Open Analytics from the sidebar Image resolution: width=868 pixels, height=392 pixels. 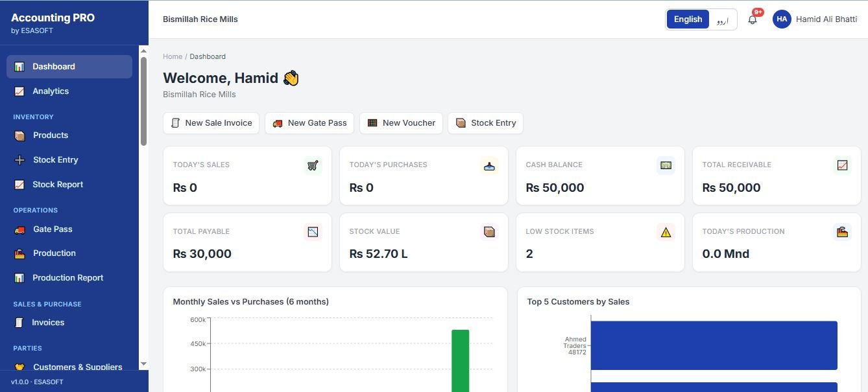tap(69, 91)
